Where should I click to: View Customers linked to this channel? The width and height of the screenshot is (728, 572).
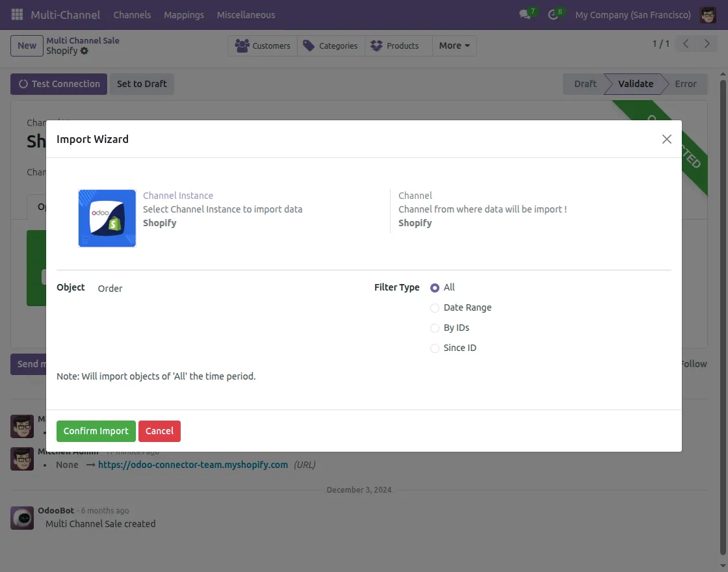tap(263, 45)
